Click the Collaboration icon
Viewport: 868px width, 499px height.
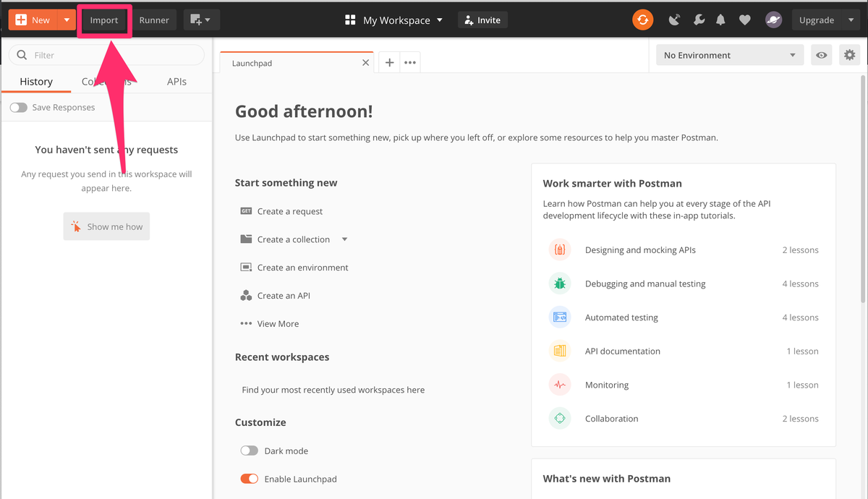pos(560,419)
